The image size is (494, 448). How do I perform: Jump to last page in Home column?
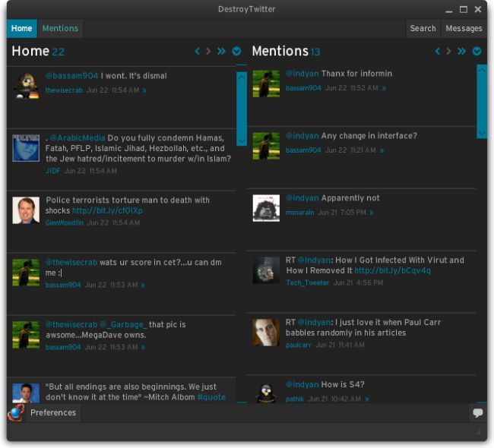(x=221, y=51)
